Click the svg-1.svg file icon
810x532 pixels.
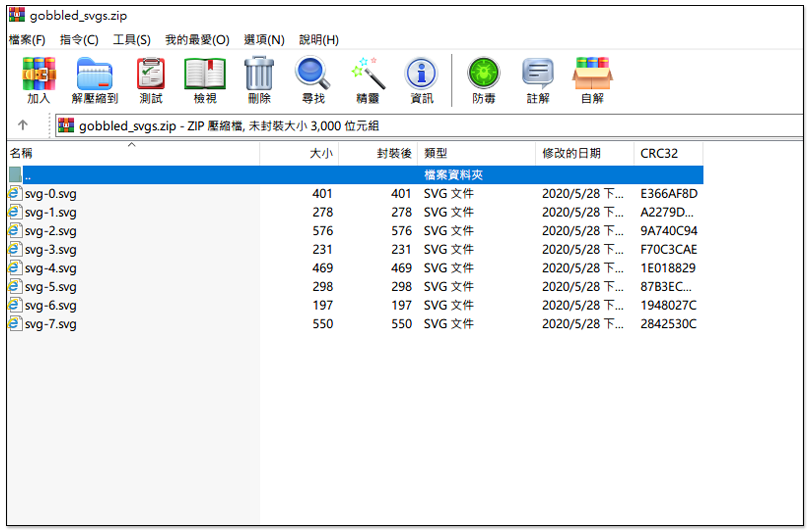coord(15,212)
